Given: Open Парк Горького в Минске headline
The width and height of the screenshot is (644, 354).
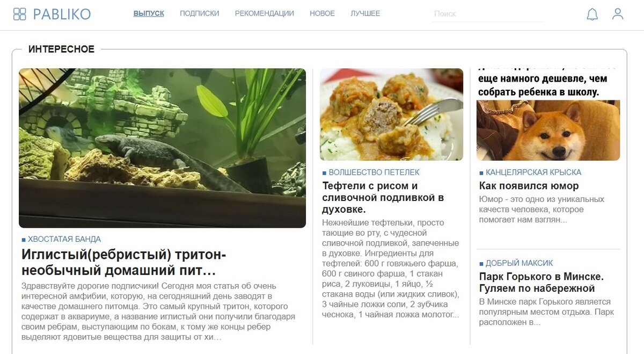Looking at the screenshot, I should [x=541, y=283].
